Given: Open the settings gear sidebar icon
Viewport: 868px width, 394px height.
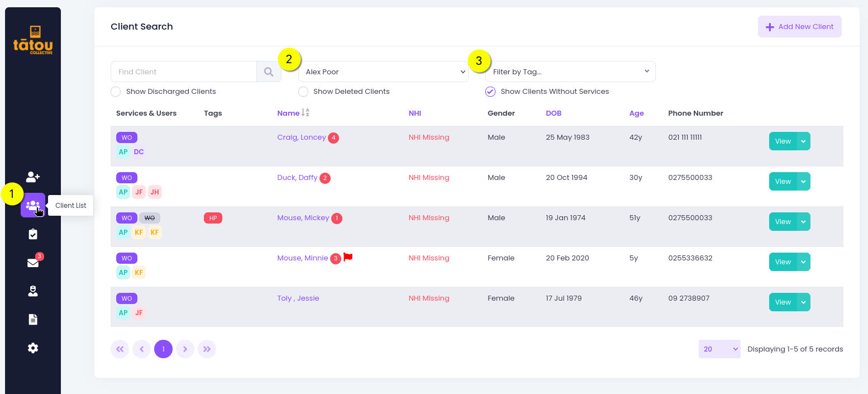Looking at the screenshot, I should [33, 348].
